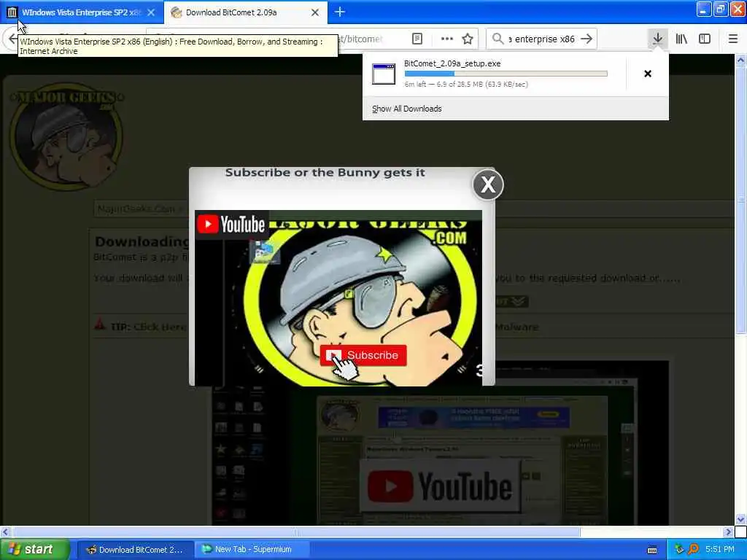The image size is (747, 560).
Task: Bookmark this page with the star icon
Action: click(x=468, y=39)
